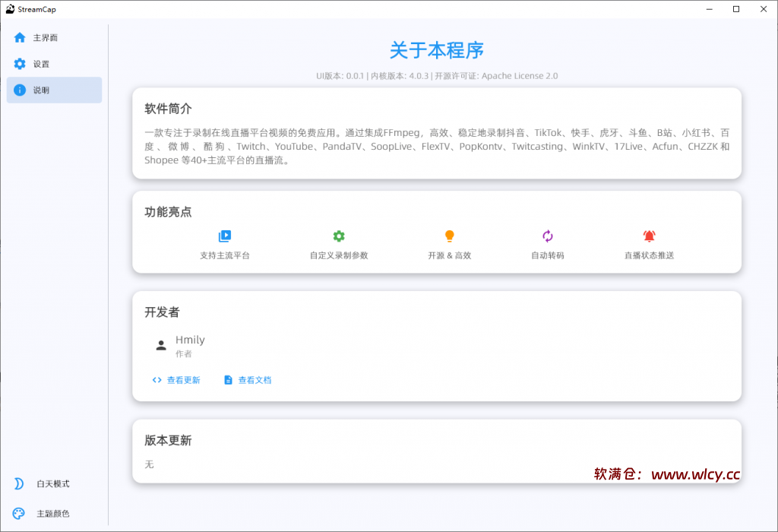This screenshot has height=532, width=778.
Task: Click the 版本更新 heading
Action: 168,440
